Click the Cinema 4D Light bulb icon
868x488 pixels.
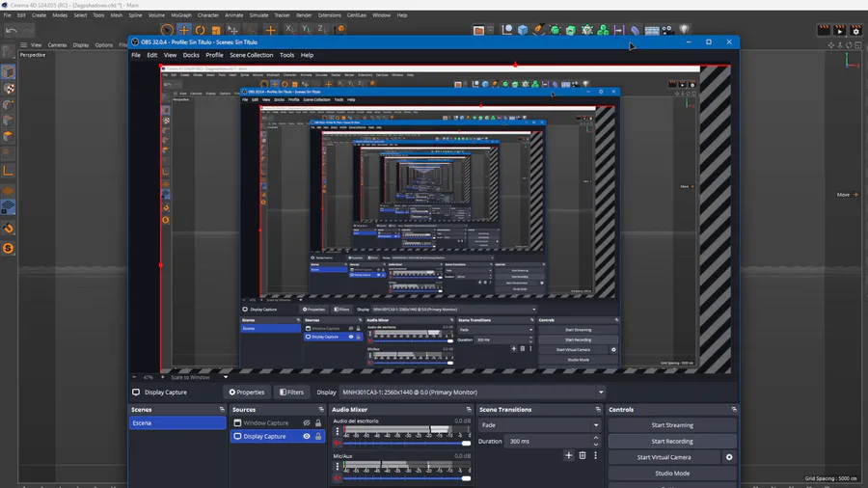click(x=684, y=30)
